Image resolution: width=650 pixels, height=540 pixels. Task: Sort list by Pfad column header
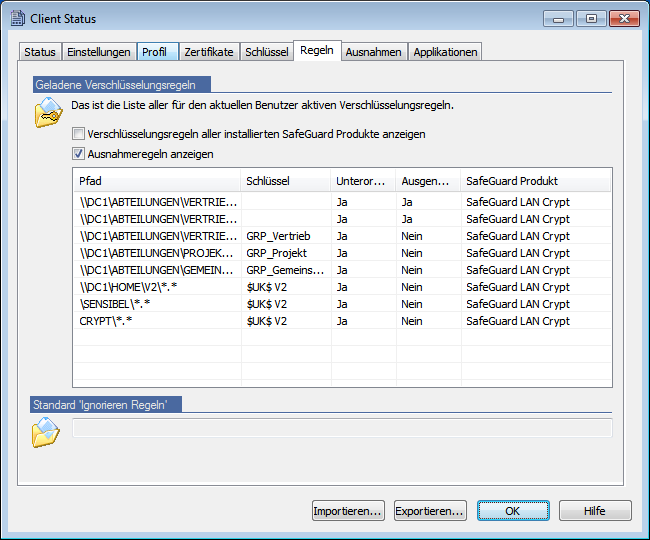pos(157,181)
